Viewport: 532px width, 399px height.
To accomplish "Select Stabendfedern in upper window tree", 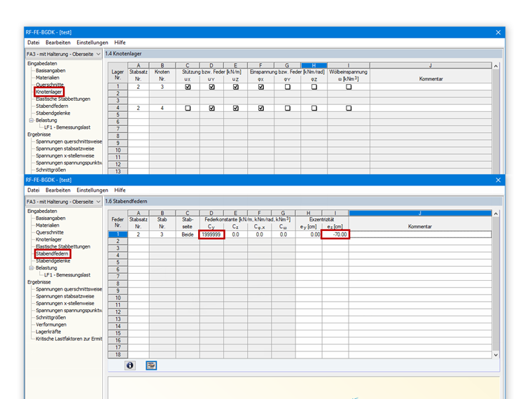I will tap(52, 106).
